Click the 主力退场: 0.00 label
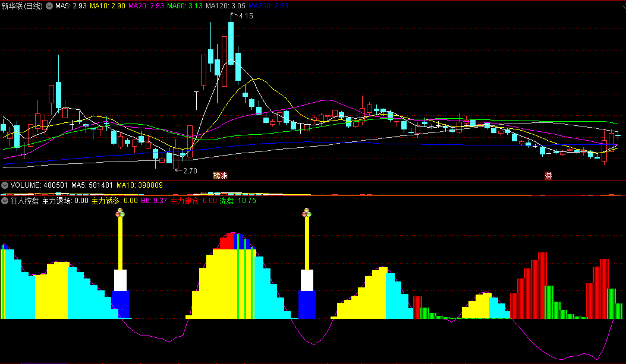The width and height of the screenshot is (626, 364). (65, 201)
